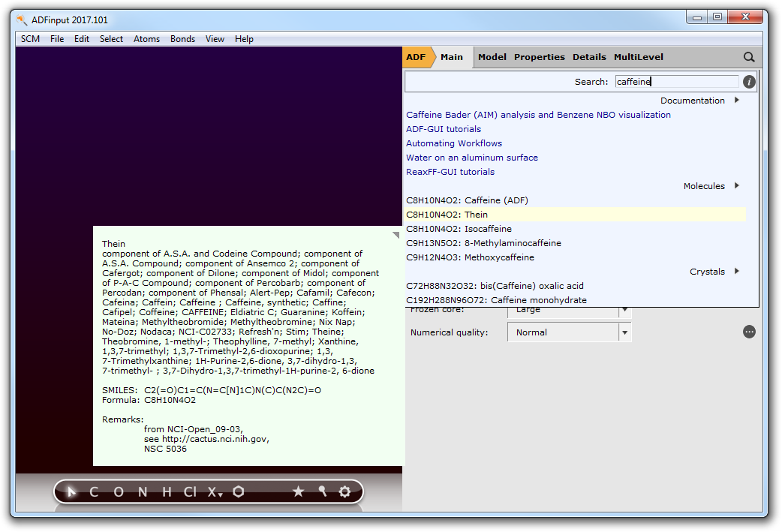Open the ReaxFF-GUI tutorials link
Image resolution: width=782 pixels, height=532 pixels.
(x=450, y=172)
